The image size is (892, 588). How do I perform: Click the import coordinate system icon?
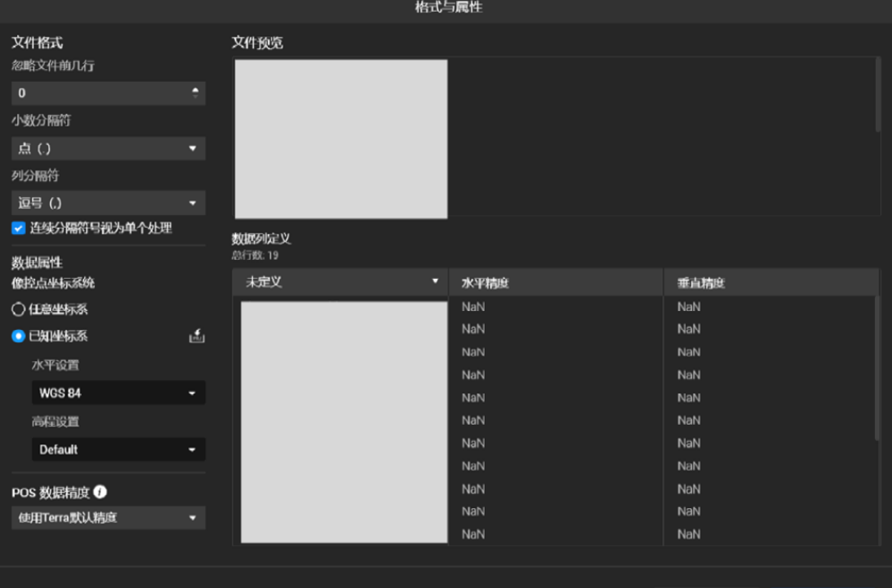pyautogui.click(x=197, y=336)
